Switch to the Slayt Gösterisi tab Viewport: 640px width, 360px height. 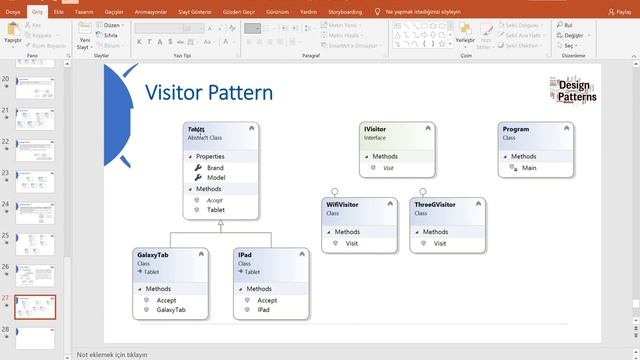[195, 12]
